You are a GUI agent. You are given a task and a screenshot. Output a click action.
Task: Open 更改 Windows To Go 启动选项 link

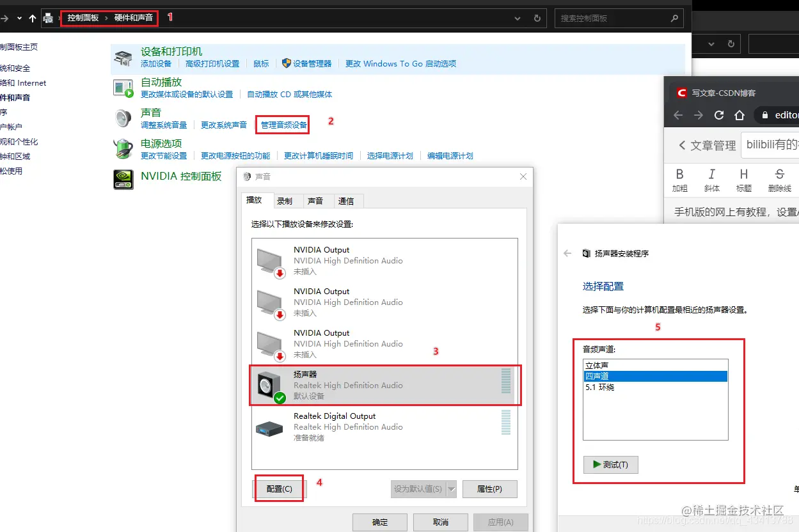coord(400,63)
